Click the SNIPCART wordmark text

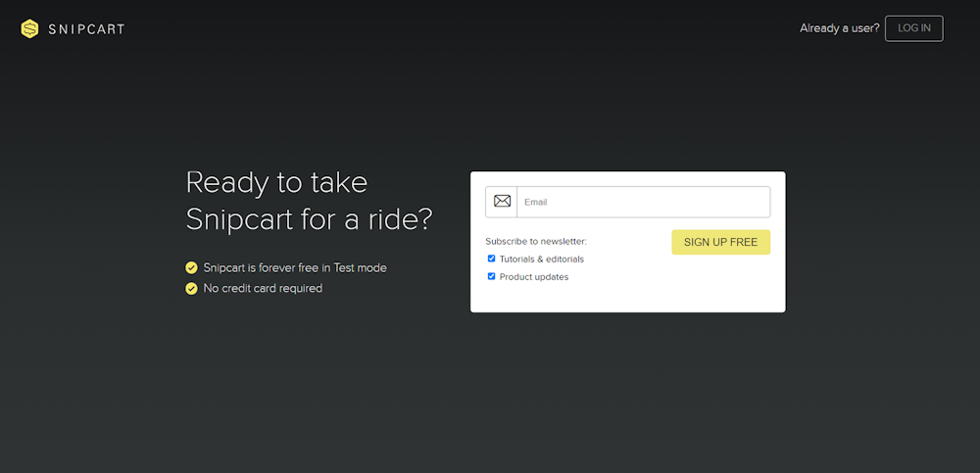point(86,29)
